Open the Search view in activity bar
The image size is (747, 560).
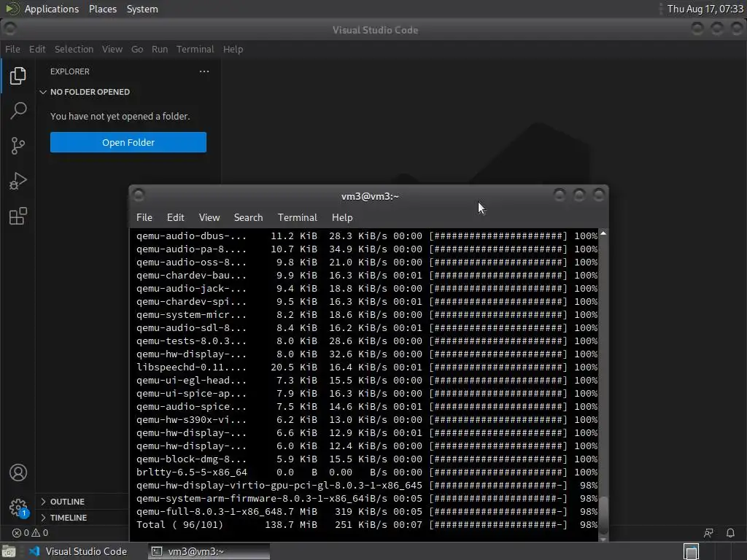[18, 111]
